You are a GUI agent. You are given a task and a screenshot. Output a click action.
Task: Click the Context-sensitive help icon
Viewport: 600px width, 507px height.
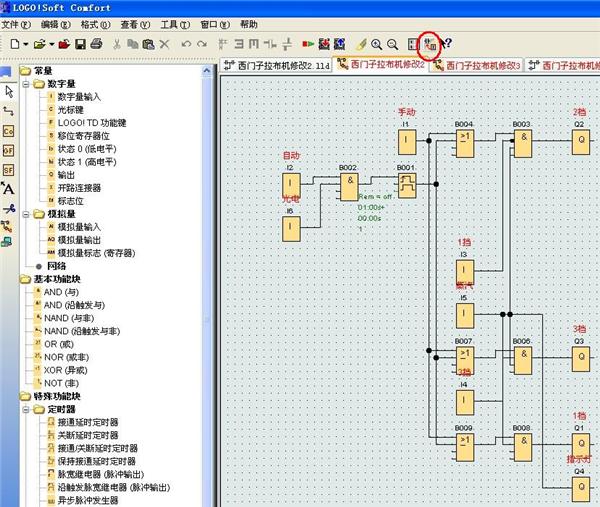point(446,44)
